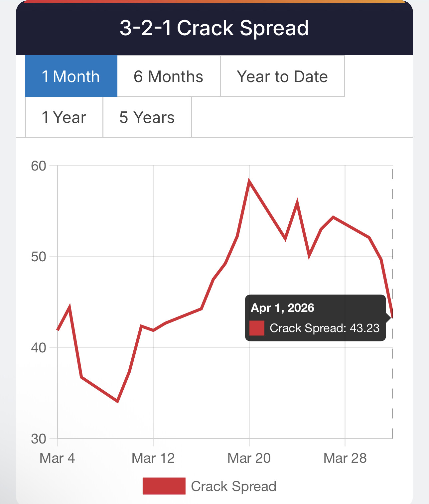This screenshot has width=429, height=504.
Task: Click the 40 y-axis label
Action: [39, 348]
